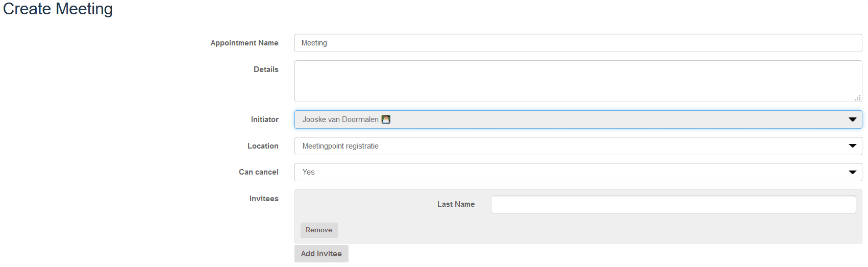Click the Jooske van Doormalen initiator name

pyautogui.click(x=340, y=119)
